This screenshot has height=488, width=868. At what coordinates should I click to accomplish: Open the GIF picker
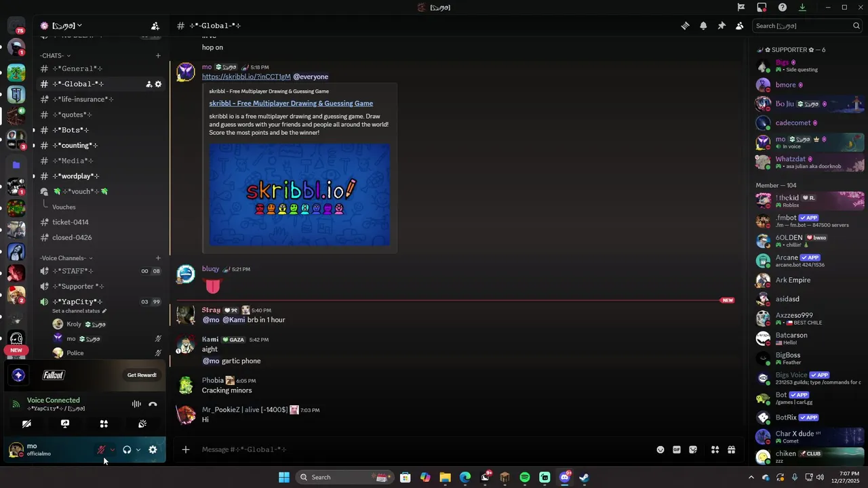[677, 449]
